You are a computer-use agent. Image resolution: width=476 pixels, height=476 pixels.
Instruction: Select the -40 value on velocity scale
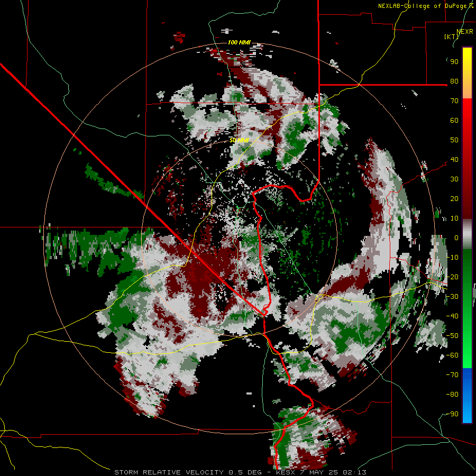coord(452,316)
